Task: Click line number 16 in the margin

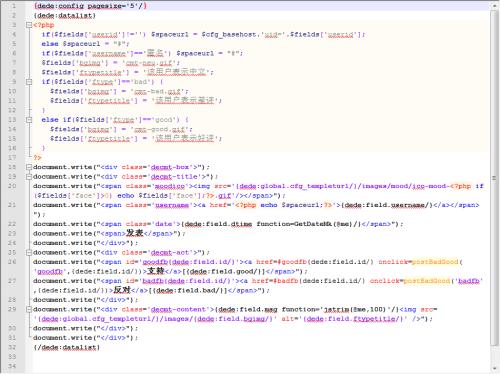Action: pyautogui.click(x=12, y=148)
